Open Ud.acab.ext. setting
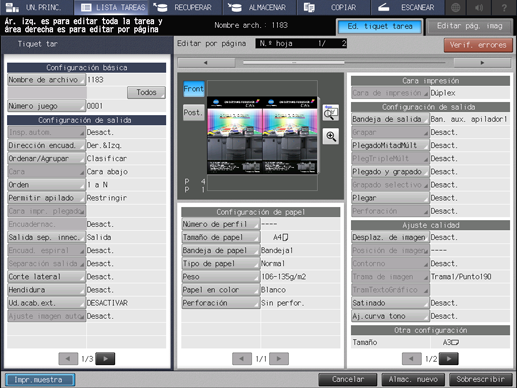This screenshot has width=517, height=388. tap(47, 303)
